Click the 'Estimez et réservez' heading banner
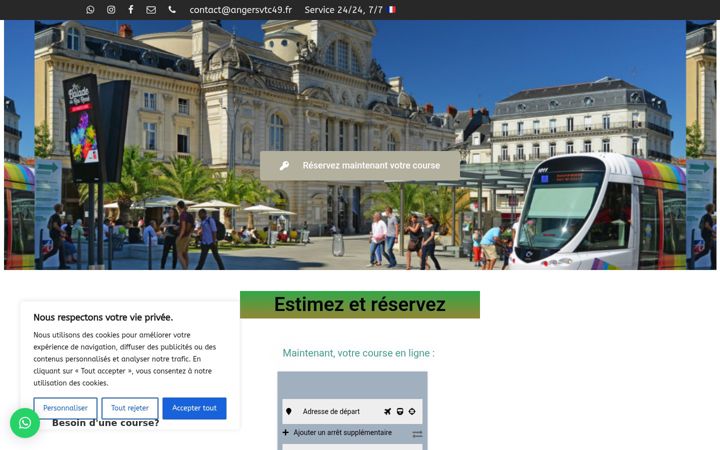 pos(360,304)
